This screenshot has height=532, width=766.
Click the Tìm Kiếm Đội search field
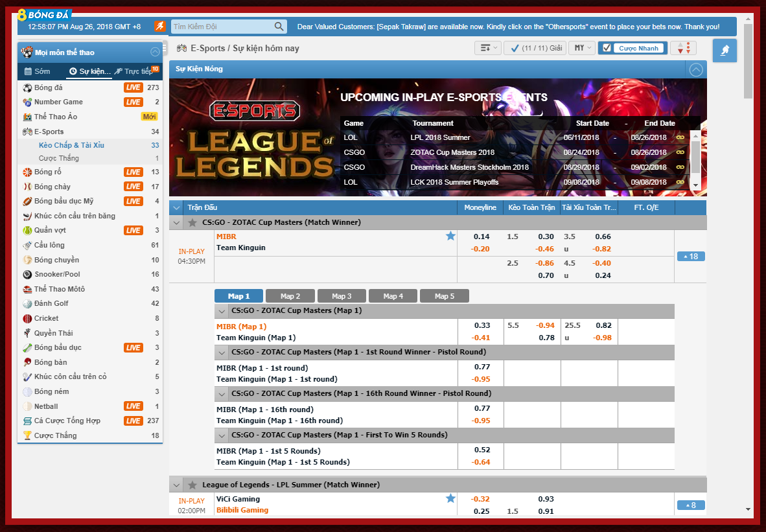tap(220, 27)
